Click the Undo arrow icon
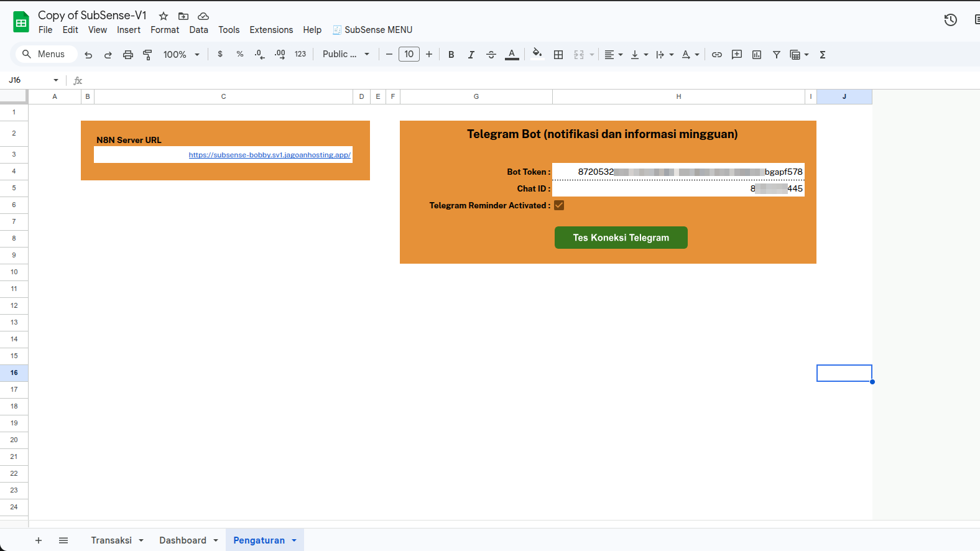The width and height of the screenshot is (980, 551). [x=88, y=55]
